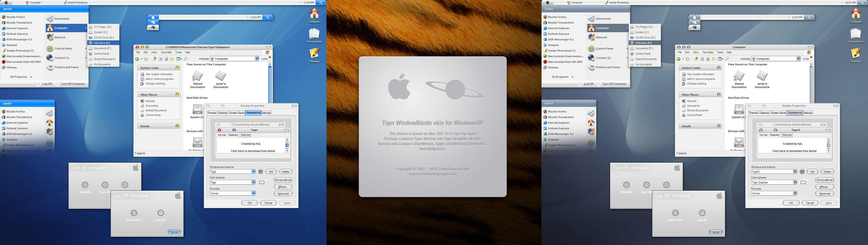Click the house icon in blue compact Start menu
The width and height of the screenshot is (868, 245).
click(x=49, y=122)
